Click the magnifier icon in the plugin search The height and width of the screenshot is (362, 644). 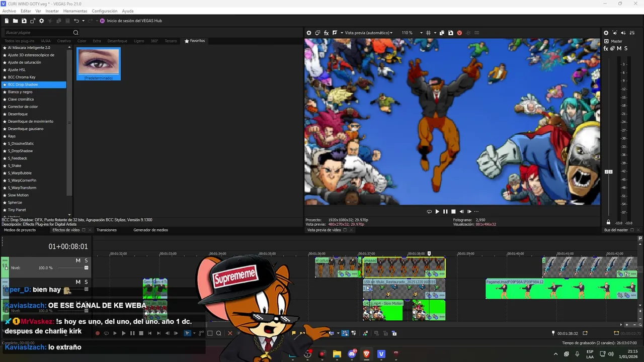point(76,33)
